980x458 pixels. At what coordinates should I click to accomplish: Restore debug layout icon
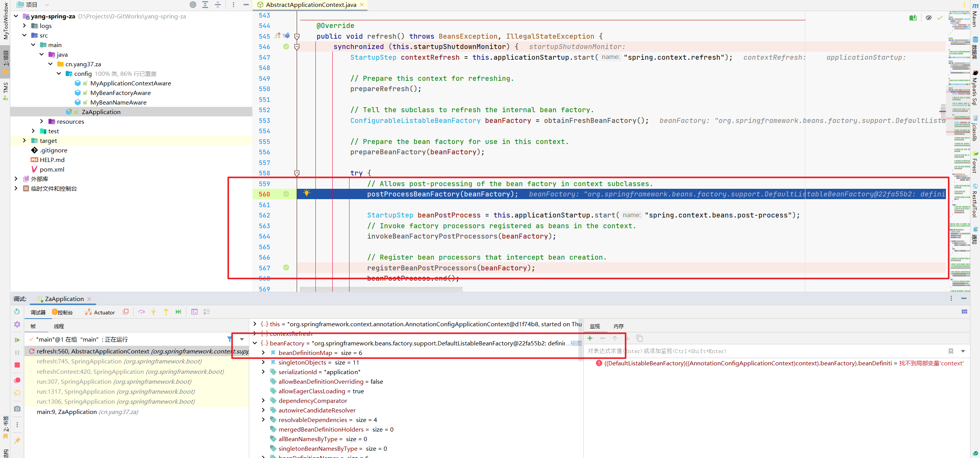click(x=964, y=312)
